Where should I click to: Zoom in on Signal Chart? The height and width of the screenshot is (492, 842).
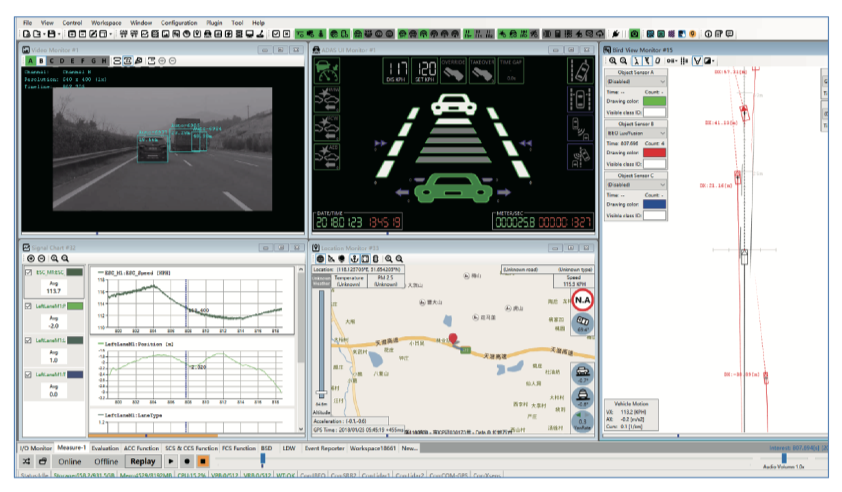click(54, 259)
